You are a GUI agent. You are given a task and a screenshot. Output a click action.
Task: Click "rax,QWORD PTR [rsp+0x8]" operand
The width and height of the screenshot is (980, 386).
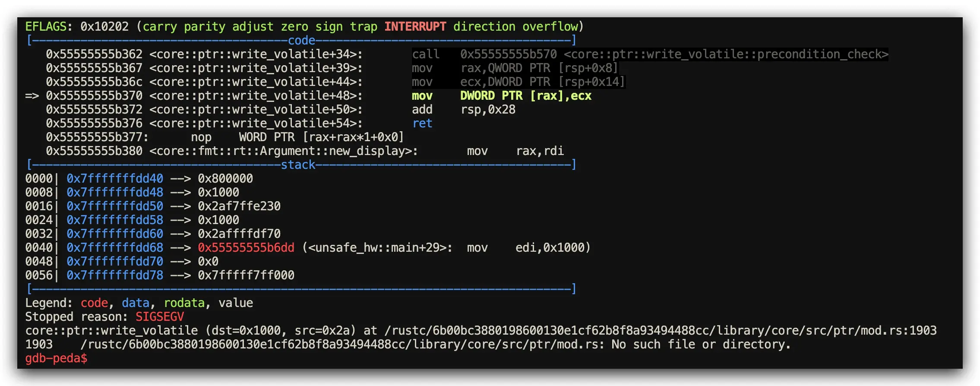[540, 68]
